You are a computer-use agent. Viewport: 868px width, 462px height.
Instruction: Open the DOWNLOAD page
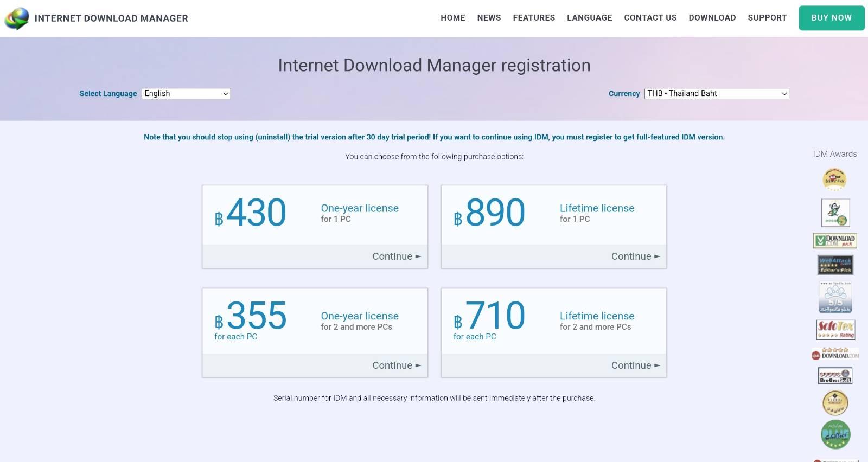(712, 18)
